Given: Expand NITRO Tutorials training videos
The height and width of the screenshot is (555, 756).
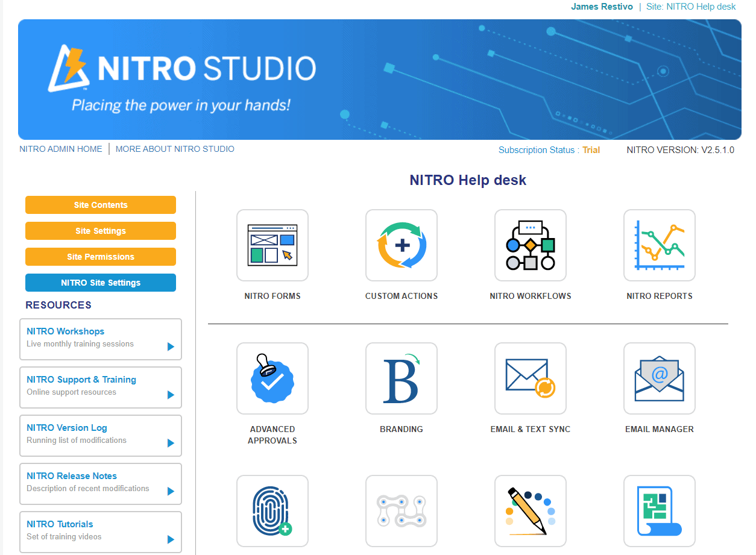Looking at the screenshot, I should coord(100,531).
